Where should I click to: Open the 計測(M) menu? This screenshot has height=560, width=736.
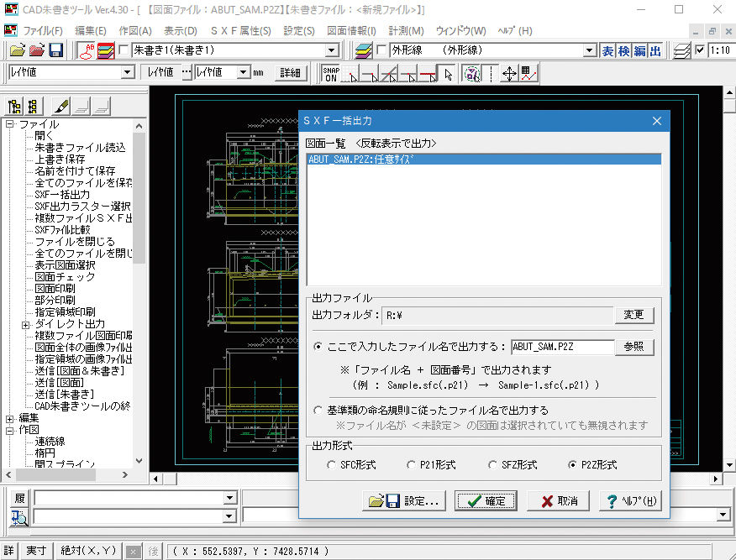[x=429, y=31]
